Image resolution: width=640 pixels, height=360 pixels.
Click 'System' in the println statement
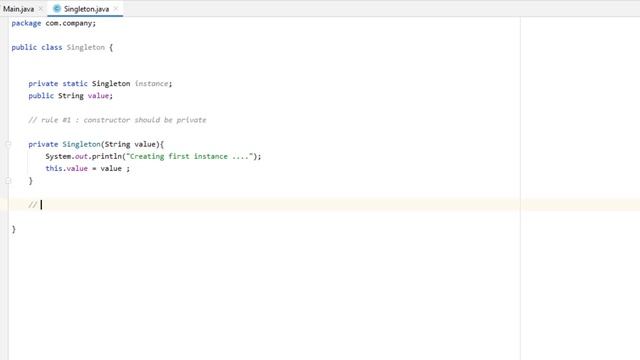pos(58,156)
